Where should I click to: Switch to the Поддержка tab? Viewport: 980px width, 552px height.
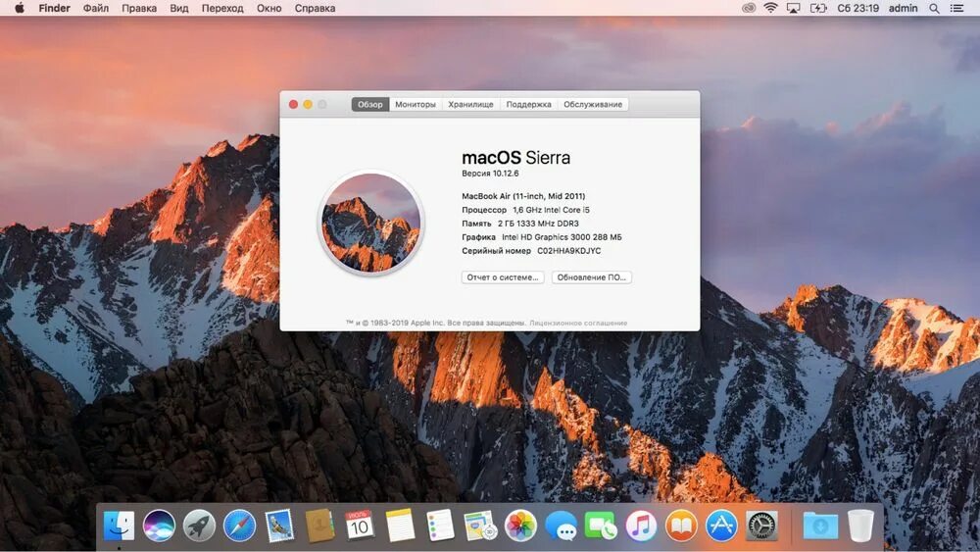pos(529,104)
